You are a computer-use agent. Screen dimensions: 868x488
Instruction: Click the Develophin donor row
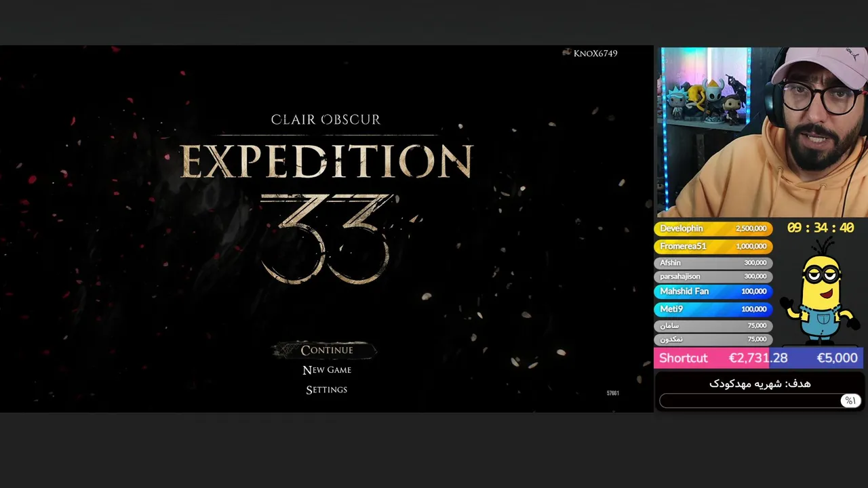(x=713, y=228)
